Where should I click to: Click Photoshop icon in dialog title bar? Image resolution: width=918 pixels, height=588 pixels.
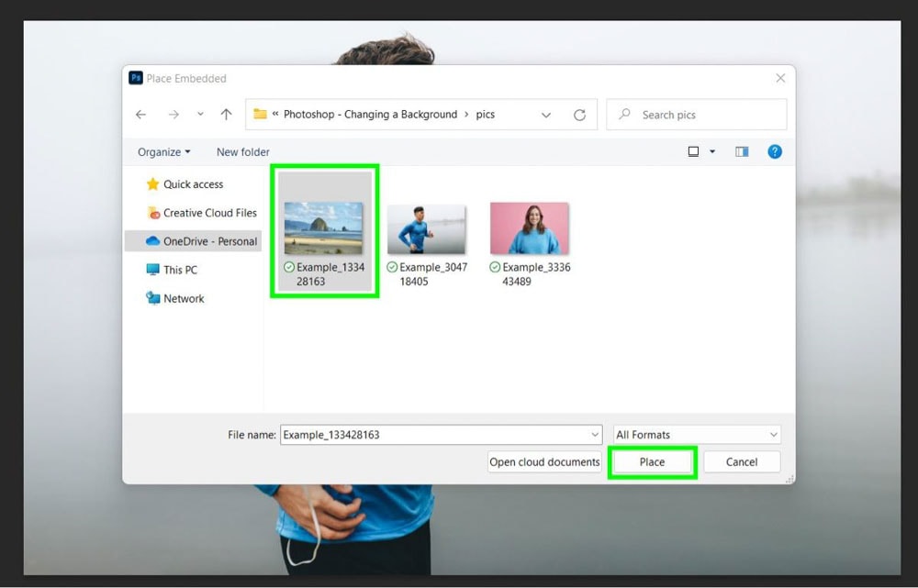(x=136, y=78)
